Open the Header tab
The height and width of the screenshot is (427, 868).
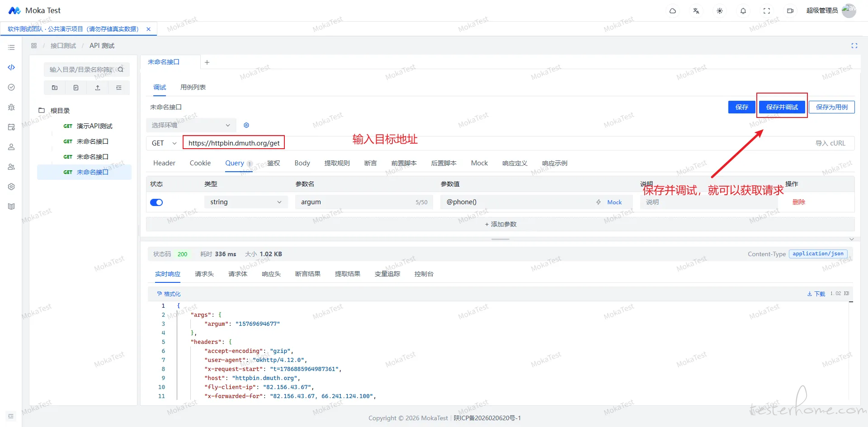(164, 163)
